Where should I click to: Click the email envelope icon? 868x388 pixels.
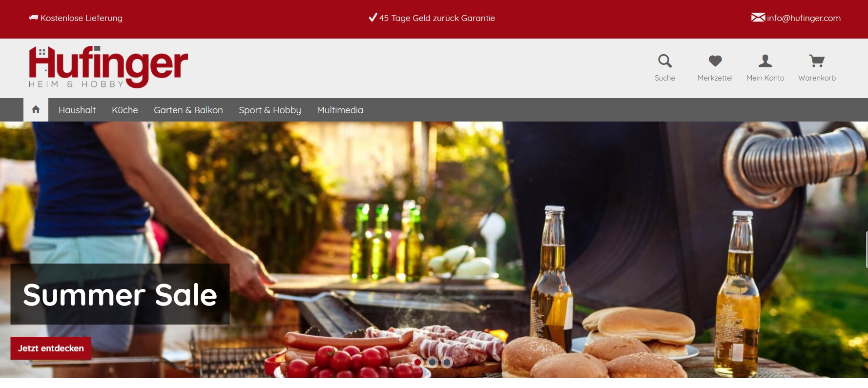(x=758, y=18)
